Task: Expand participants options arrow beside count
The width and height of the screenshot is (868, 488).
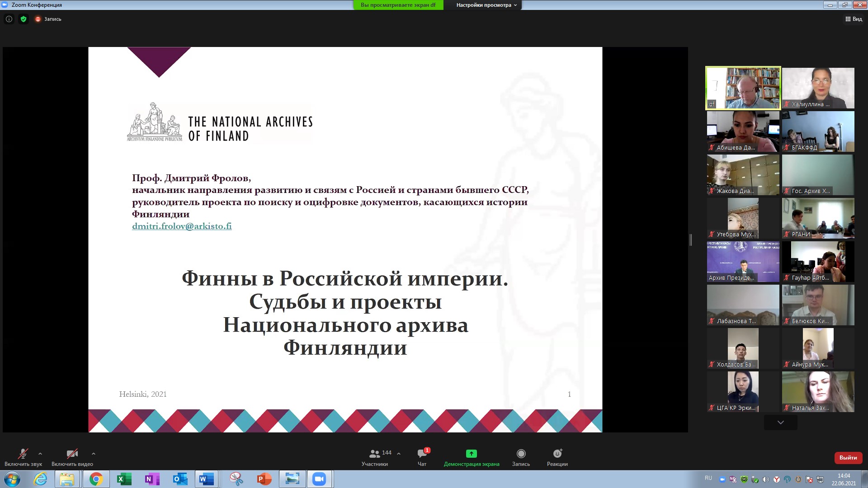Action: (399, 453)
